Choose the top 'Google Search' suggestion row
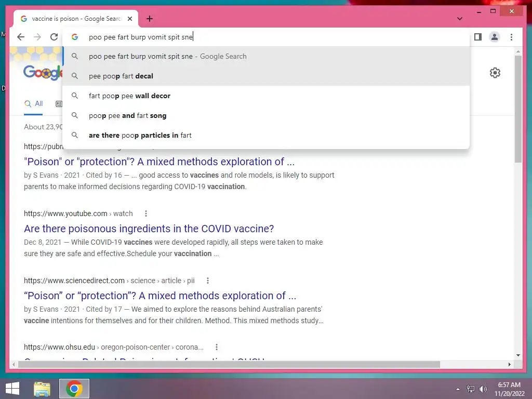 pyautogui.click(x=267, y=56)
